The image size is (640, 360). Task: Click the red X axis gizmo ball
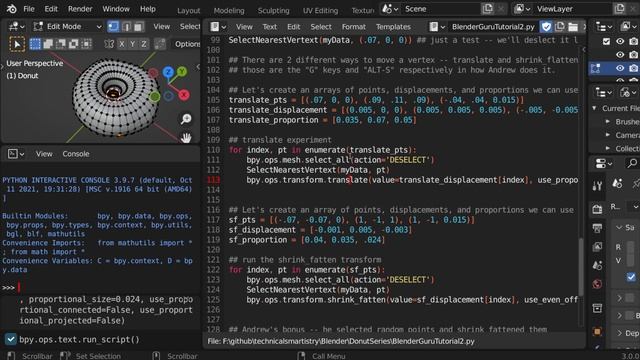pos(184,95)
